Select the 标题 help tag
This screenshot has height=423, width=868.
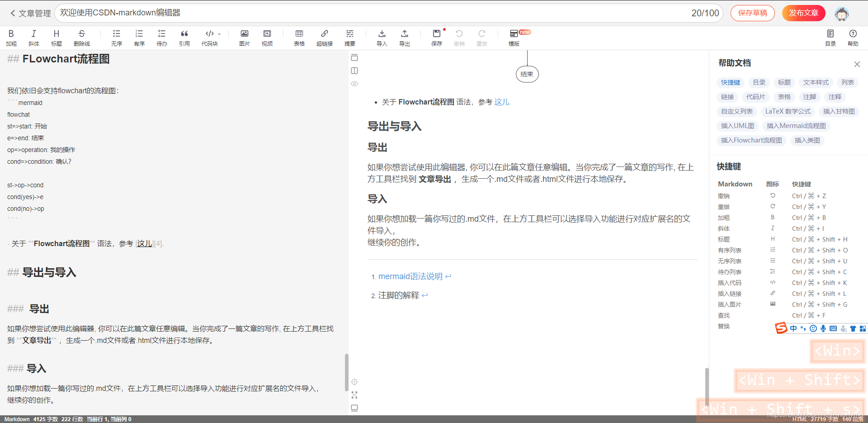coord(784,82)
